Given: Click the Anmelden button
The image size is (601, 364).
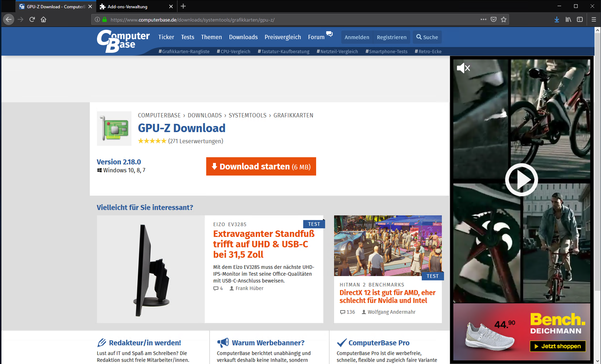Looking at the screenshot, I should [x=357, y=37].
